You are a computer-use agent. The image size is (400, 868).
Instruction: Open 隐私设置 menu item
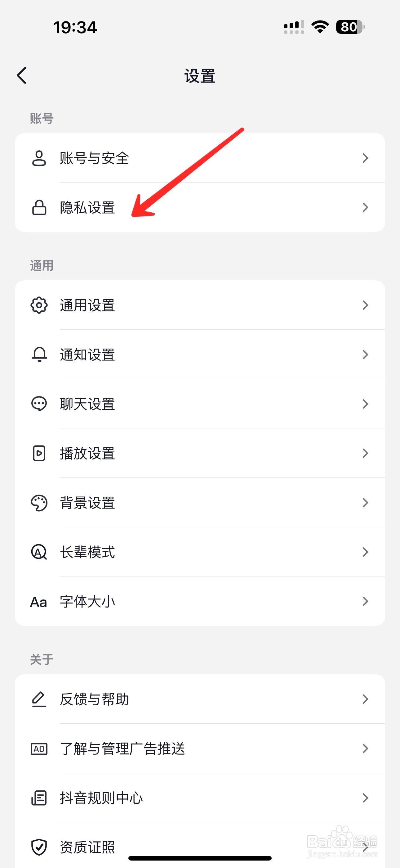point(87,208)
